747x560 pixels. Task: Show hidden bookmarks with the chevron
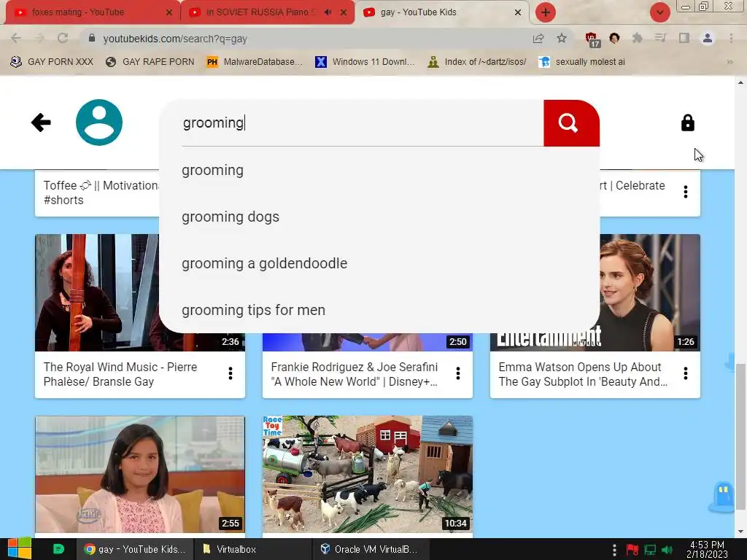click(729, 62)
